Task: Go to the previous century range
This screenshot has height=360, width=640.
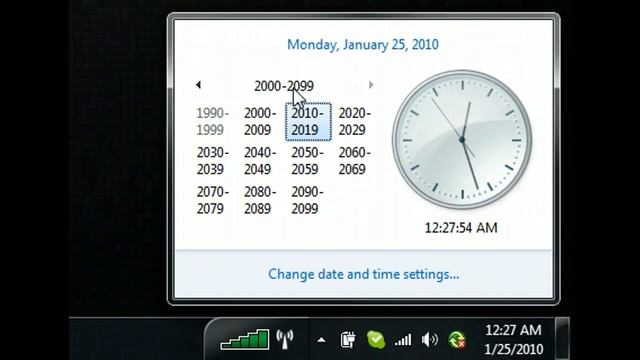Action: tap(198, 85)
